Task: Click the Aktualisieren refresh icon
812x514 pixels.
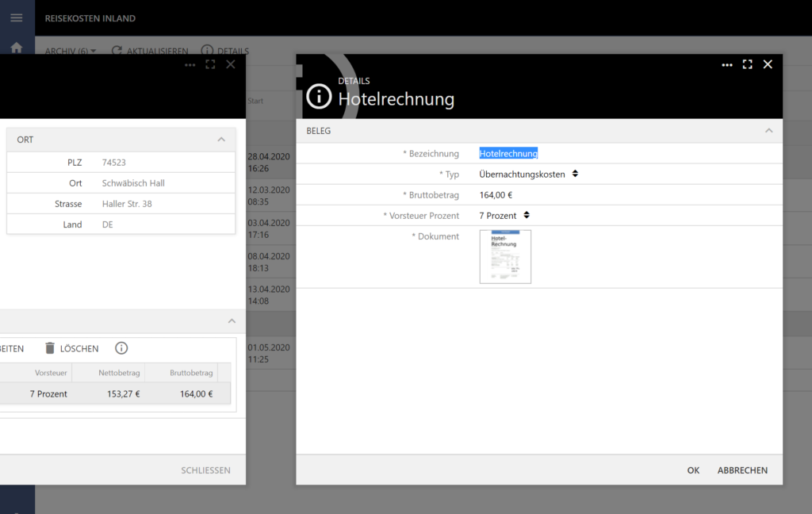Action: (117, 51)
